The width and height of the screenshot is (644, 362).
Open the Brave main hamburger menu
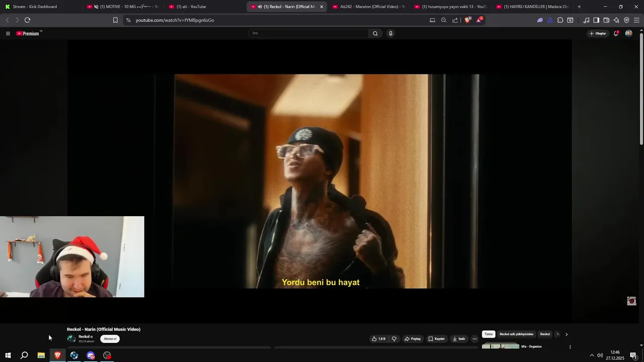(636, 20)
